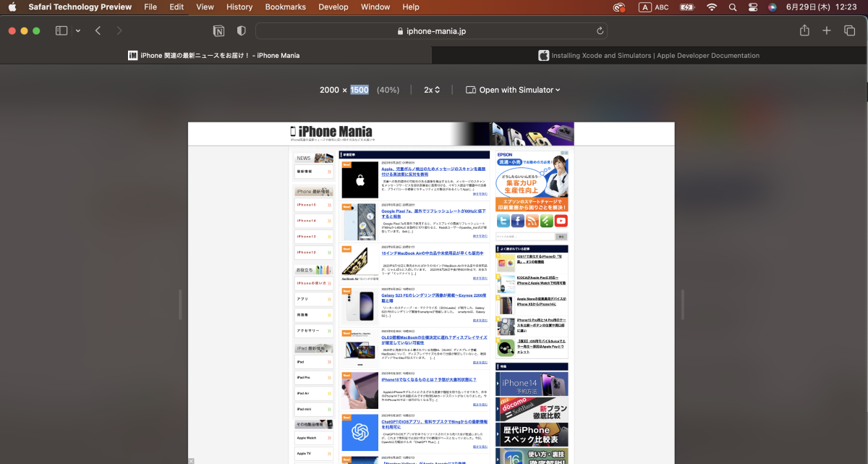
Task: Select the Bookmarks menu bar item
Action: point(285,7)
